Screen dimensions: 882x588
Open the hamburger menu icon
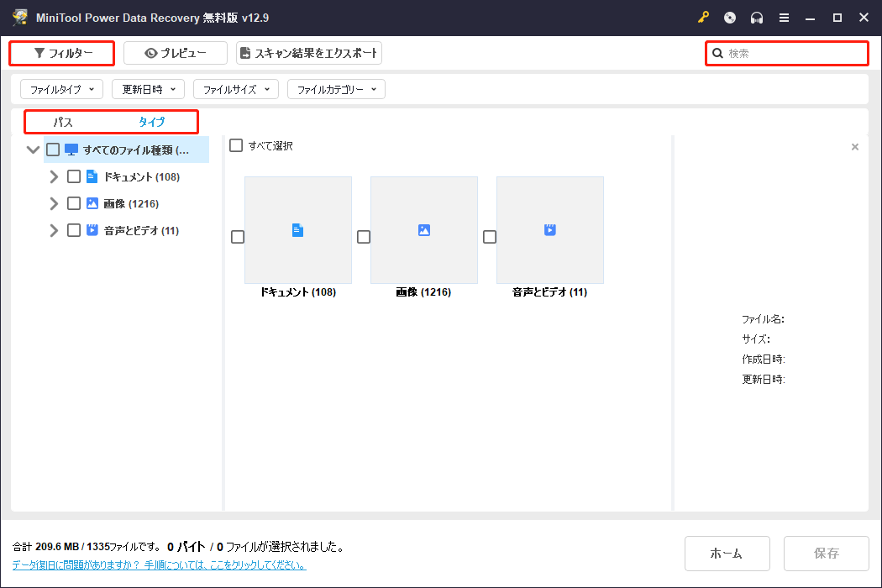point(784,18)
